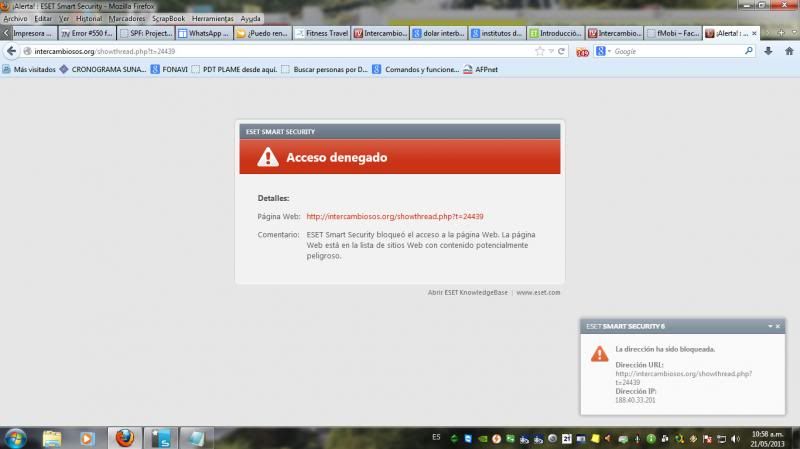
Task: Open the AFPnet bookmark
Action: click(481, 69)
